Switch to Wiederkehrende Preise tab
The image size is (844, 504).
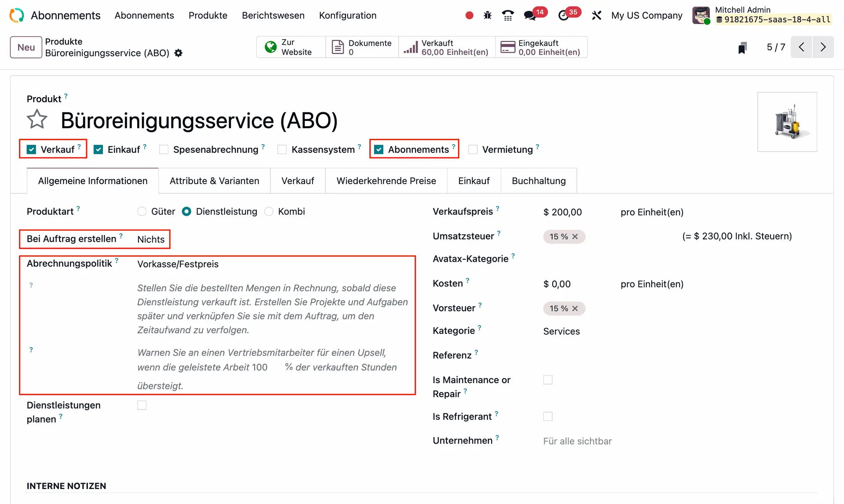click(386, 181)
